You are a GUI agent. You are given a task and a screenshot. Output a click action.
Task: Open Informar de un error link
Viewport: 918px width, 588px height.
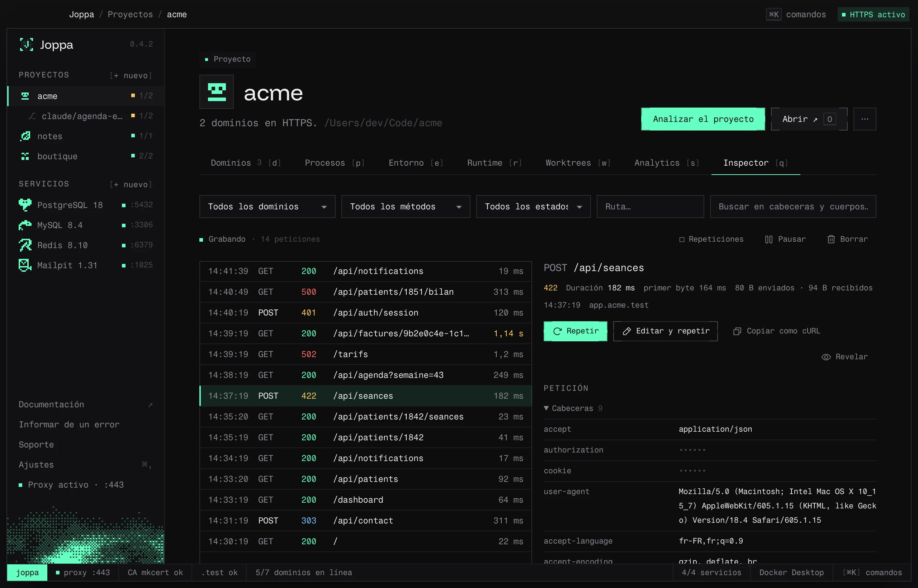[69, 425]
